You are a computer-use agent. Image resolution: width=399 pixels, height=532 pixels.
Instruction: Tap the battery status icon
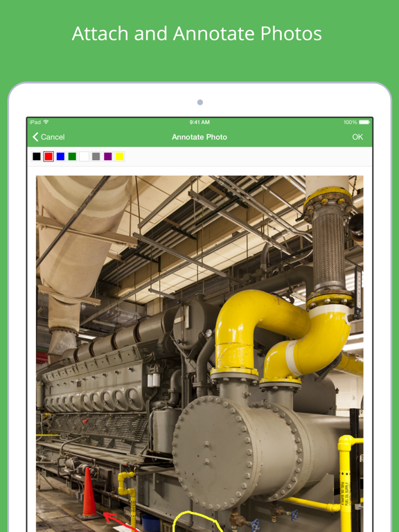click(x=365, y=122)
